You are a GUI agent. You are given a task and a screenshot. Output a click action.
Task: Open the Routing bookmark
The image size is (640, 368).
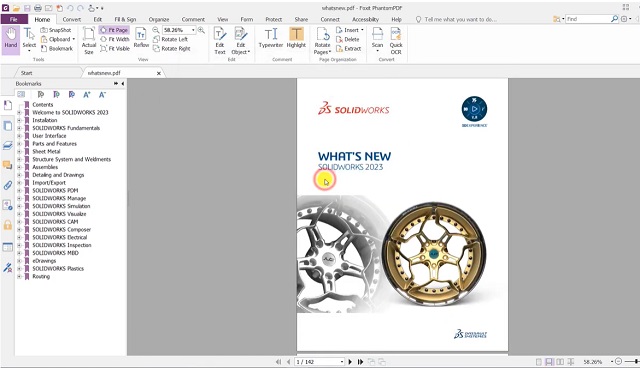tap(41, 277)
